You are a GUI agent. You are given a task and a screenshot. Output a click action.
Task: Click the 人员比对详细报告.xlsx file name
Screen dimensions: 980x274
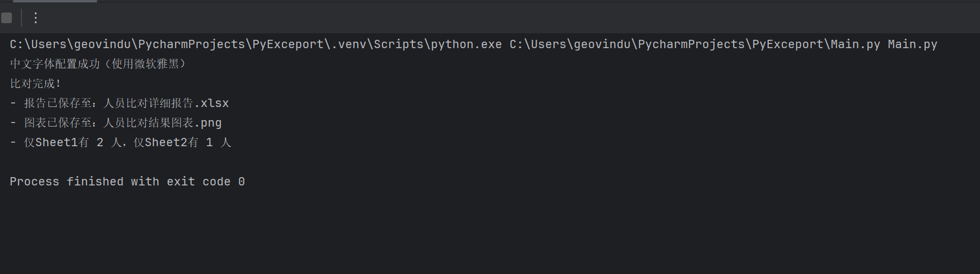coord(166,103)
